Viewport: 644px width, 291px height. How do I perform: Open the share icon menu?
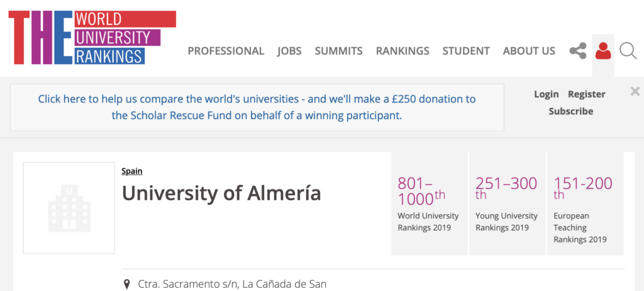[577, 51]
